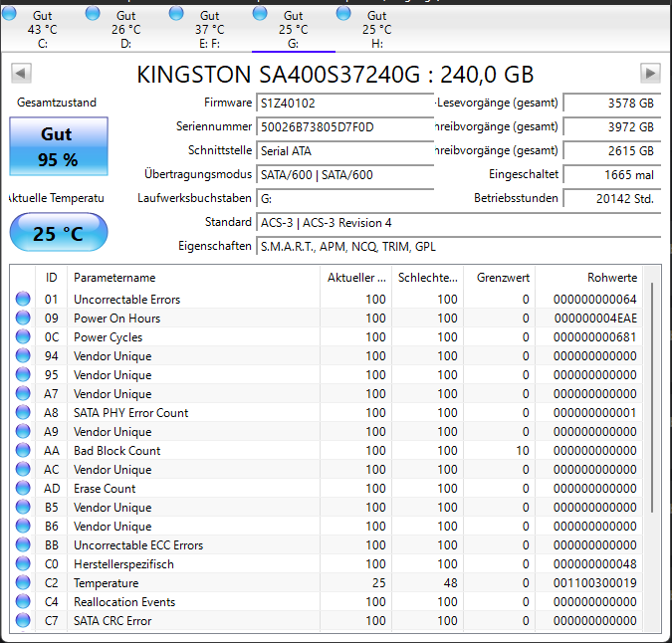Screen dimensions: 672x643
Task: Select the Herstellerspezifisch raw value 000000000048
Action: 595,564
